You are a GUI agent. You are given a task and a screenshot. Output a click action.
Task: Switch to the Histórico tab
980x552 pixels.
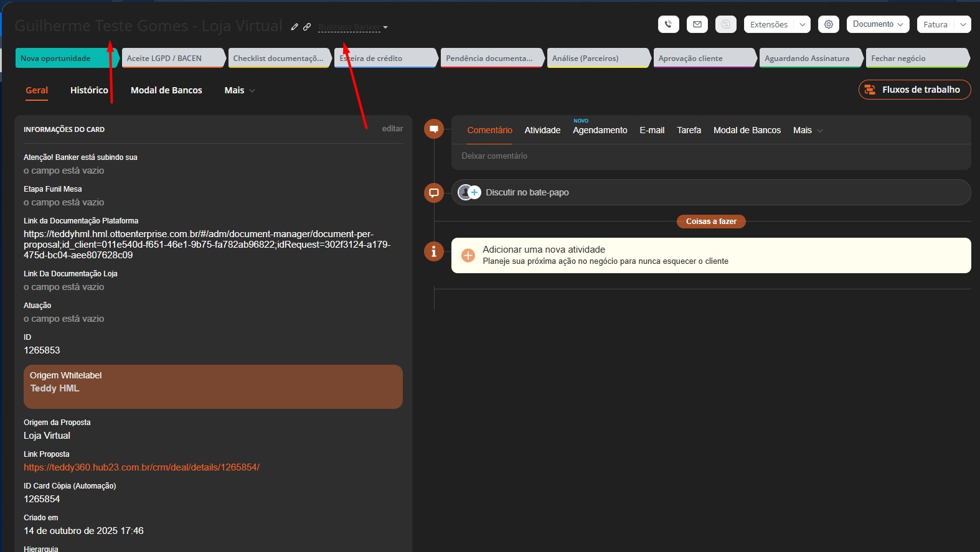pos(89,90)
